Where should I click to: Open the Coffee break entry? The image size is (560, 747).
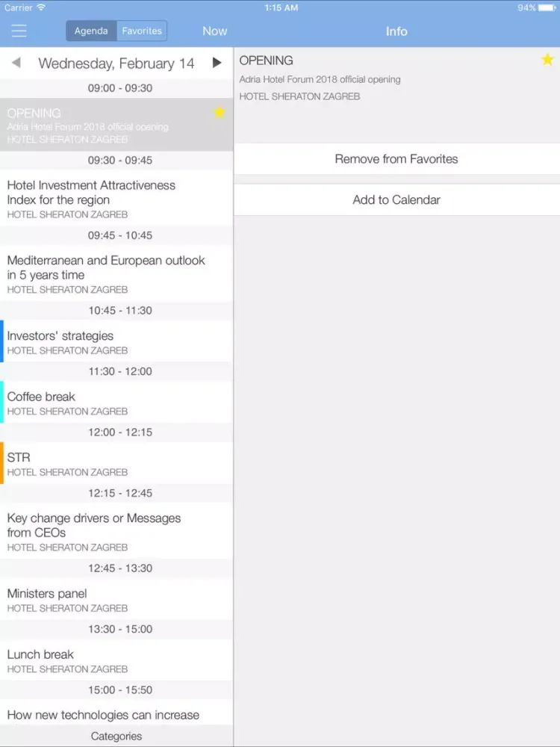(x=116, y=403)
